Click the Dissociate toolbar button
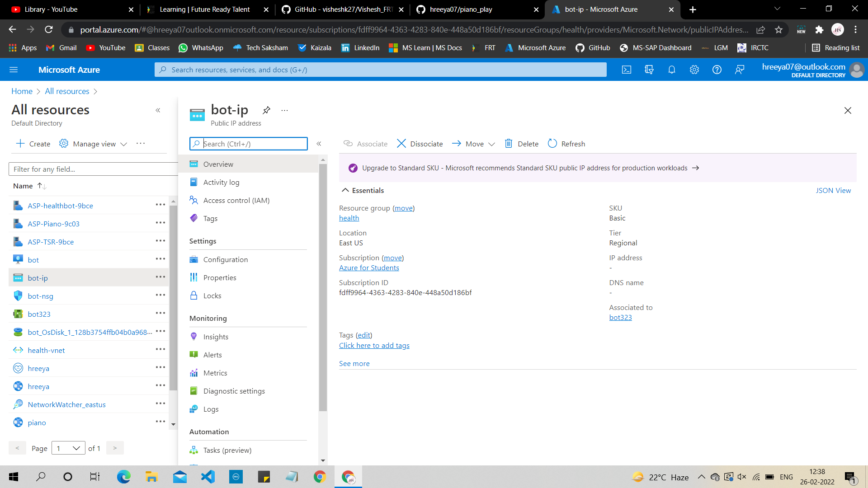 [x=420, y=144]
